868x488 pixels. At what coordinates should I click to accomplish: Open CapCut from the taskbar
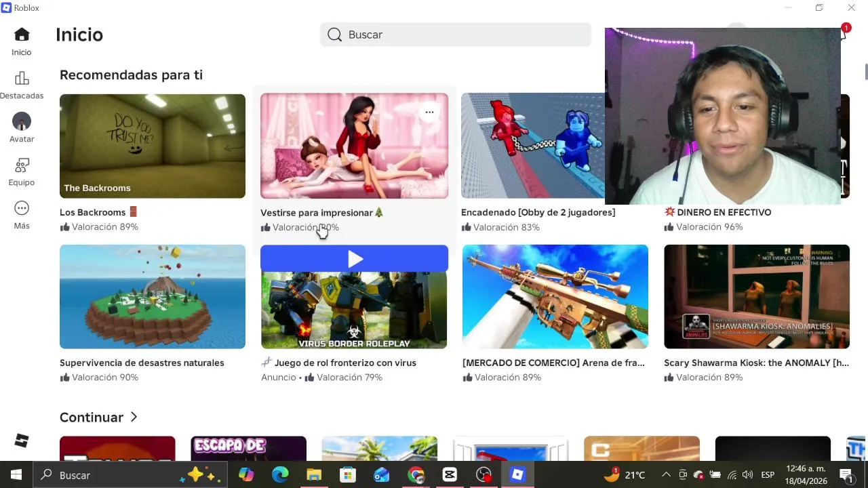tap(450, 475)
